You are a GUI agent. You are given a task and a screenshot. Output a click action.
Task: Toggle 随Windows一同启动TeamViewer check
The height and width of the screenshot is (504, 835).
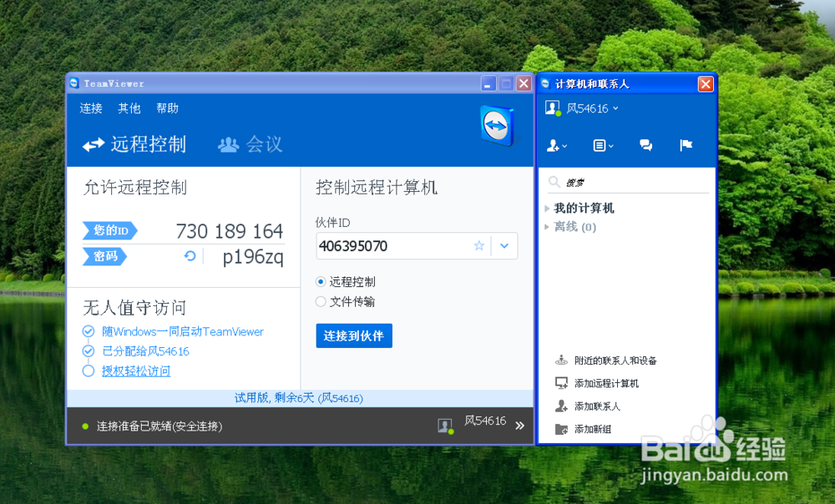pyautogui.click(x=89, y=331)
